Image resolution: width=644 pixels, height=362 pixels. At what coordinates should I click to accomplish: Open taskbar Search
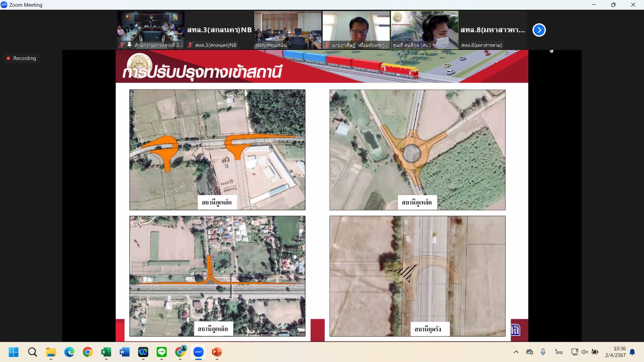33,352
